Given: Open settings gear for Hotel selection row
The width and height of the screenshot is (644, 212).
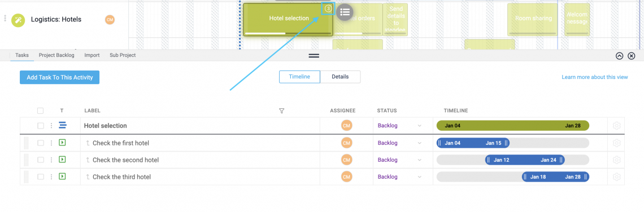Looking at the screenshot, I should 616,126.
